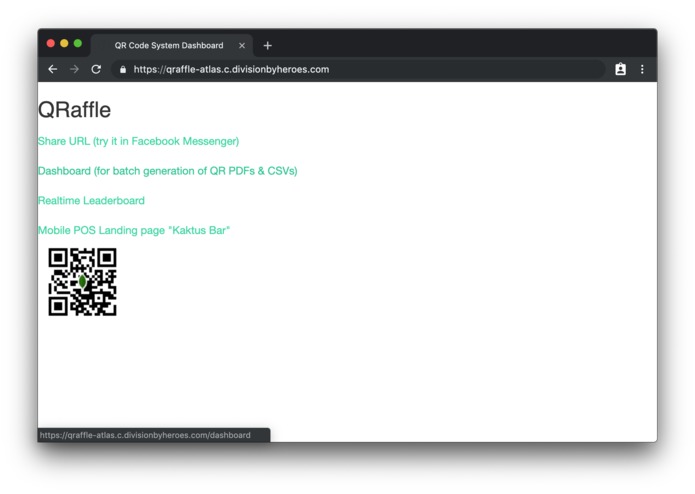
Task: Click the green maximize window button
Action: click(x=78, y=43)
